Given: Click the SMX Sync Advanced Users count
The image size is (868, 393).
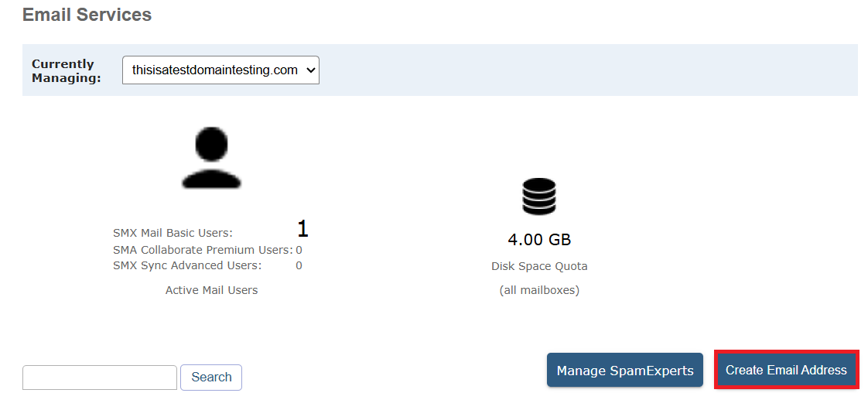Looking at the screenshot, I should (x=299, y=265).
